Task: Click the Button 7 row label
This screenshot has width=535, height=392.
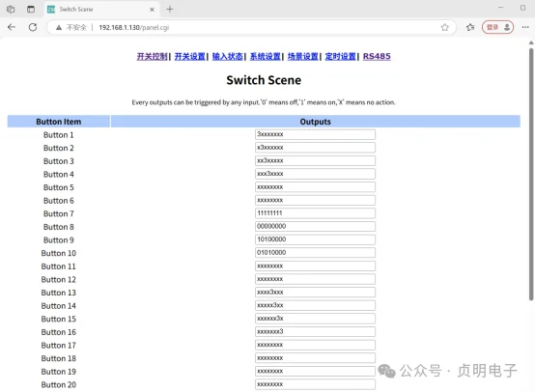Action: click(59, 213)
